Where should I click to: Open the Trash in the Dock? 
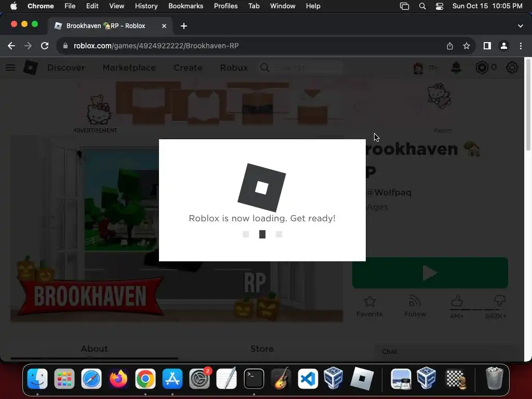(495, 379)
